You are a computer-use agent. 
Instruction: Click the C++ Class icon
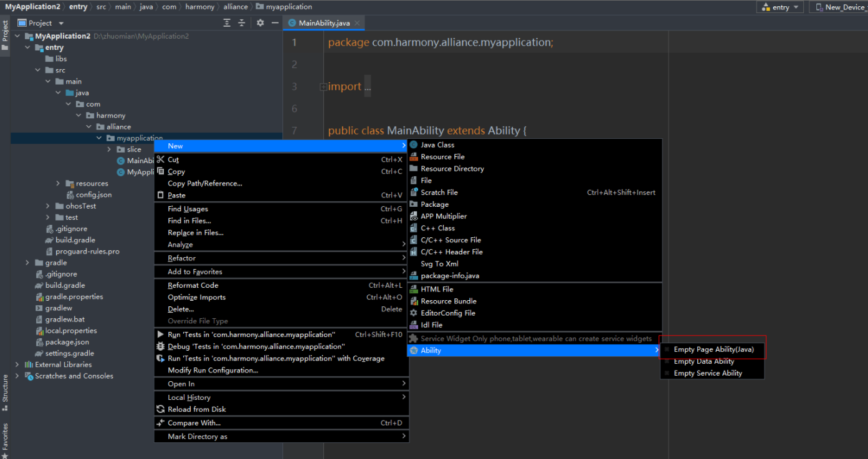pos(414,228)
